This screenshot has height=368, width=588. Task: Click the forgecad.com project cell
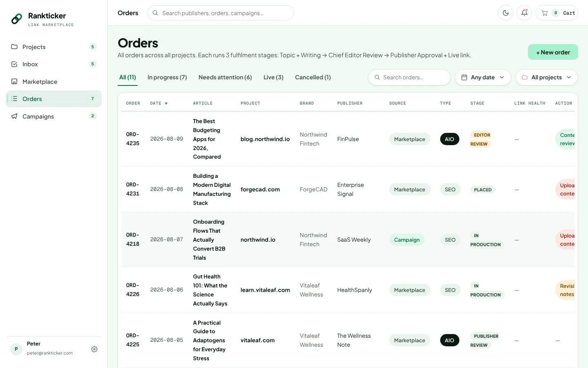(260, 189)
